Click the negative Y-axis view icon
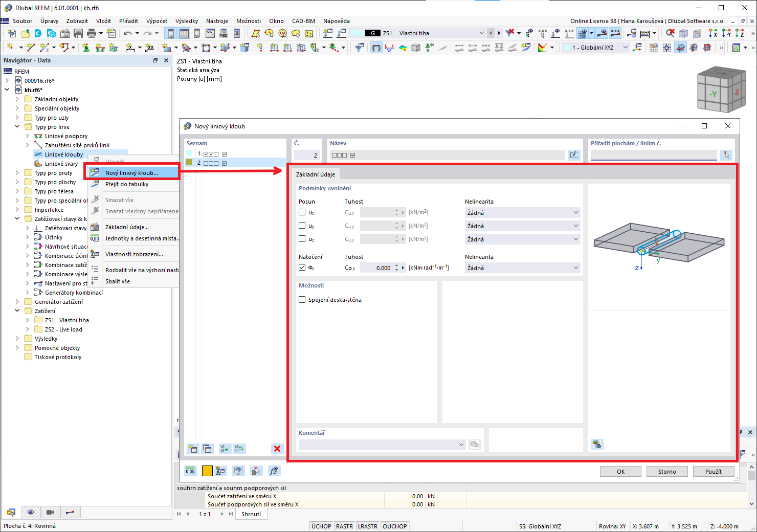The image size is (757, 532). [x=726, y=33]
